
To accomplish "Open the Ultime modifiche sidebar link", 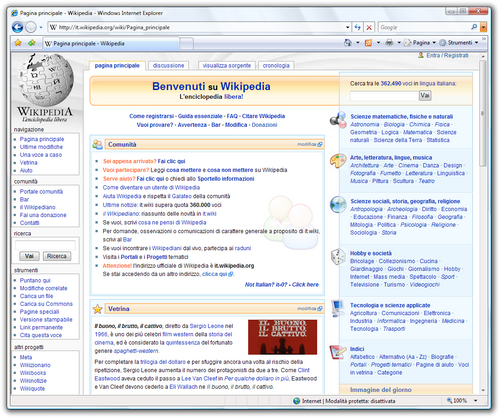I will [41, 147].
